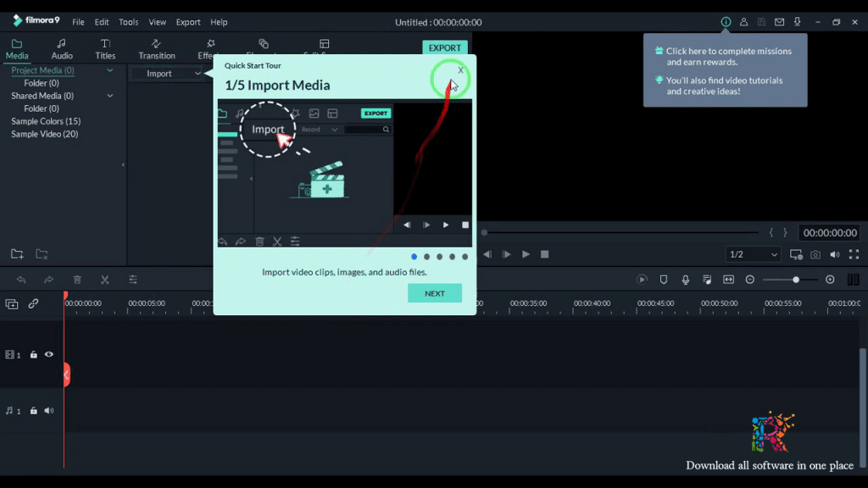The width and height of the screenshot is (868, 488).
Task: Click the download icon in title bar
Action: [797, 22]
